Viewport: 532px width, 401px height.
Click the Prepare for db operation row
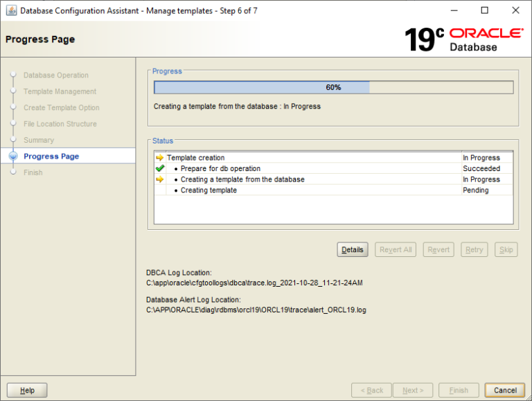pyautogui.click(x=333, y=168)
